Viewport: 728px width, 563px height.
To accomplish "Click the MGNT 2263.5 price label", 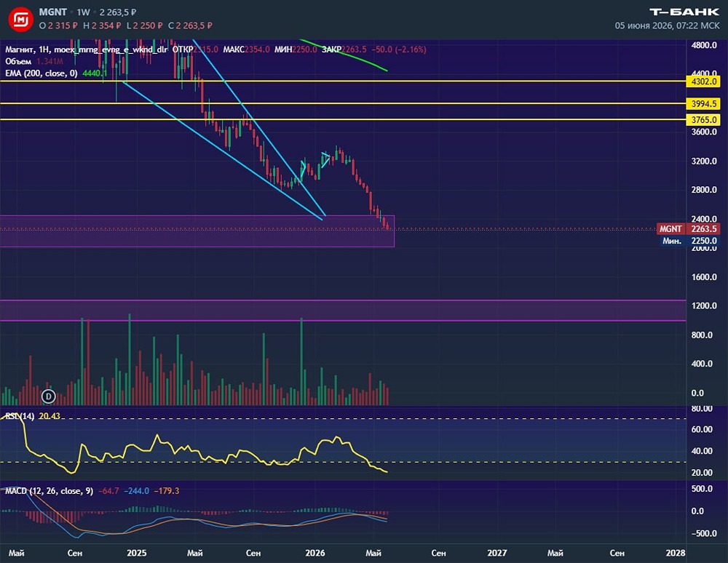I will [x=688, y=228].
